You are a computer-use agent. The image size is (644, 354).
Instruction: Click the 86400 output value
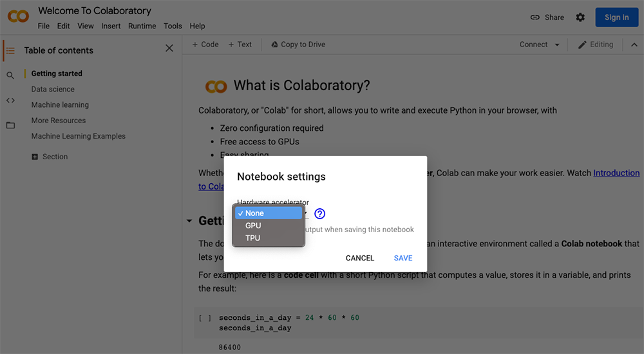click(x=230, y=348)
